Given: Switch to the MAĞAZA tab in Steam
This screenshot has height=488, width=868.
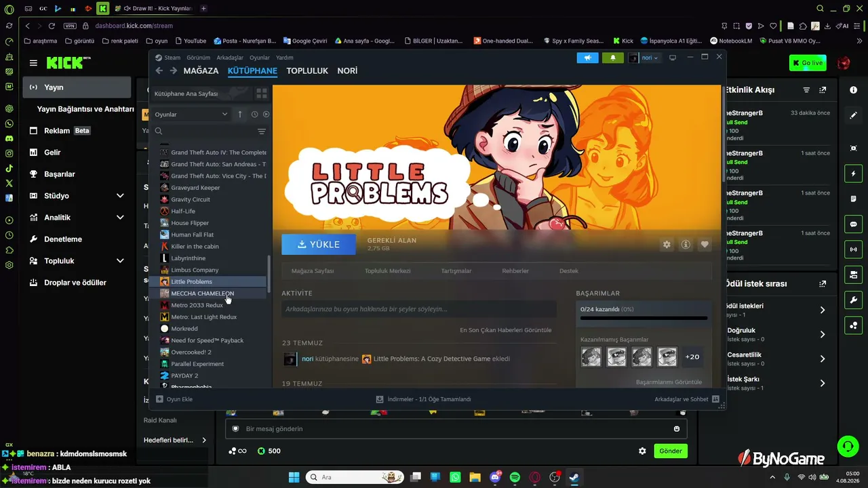Looking at the screenshot, I should (201, 70).
